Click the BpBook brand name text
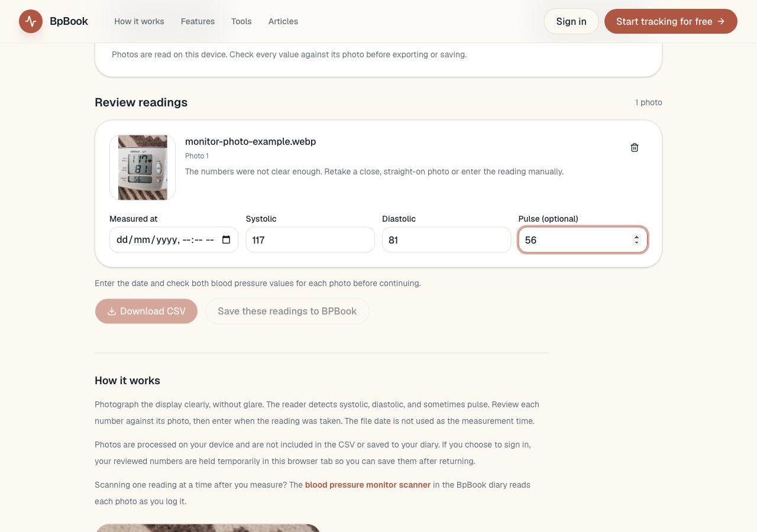 69,21
